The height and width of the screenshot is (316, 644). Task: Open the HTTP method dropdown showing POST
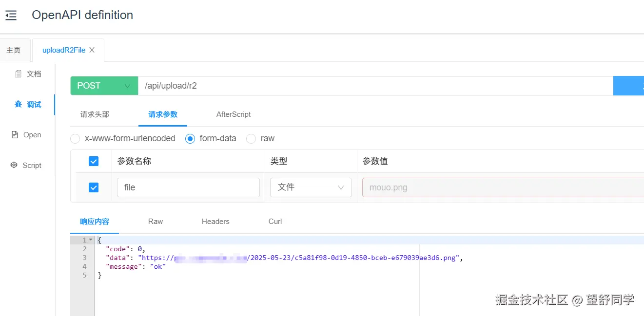(x=104, y=85)
